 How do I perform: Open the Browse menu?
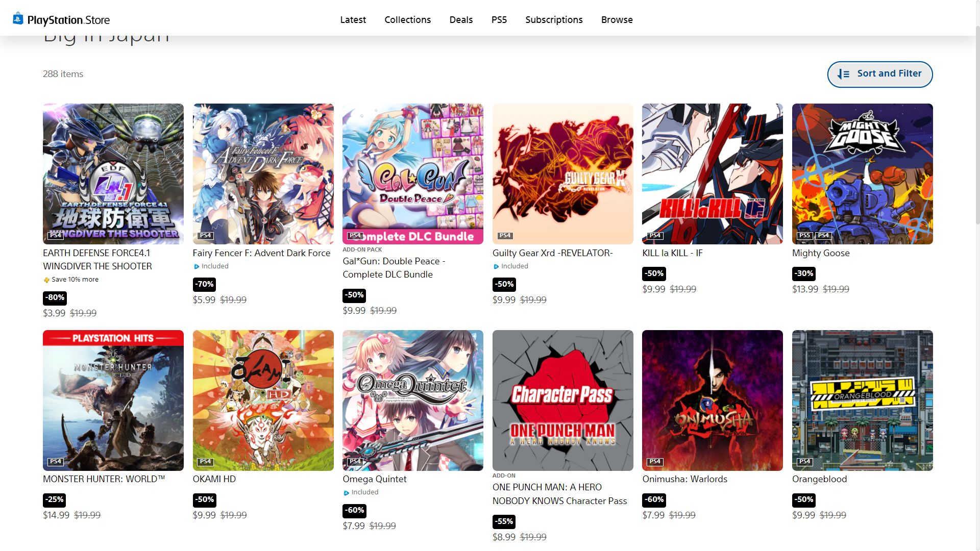click(x=617, y=20)
